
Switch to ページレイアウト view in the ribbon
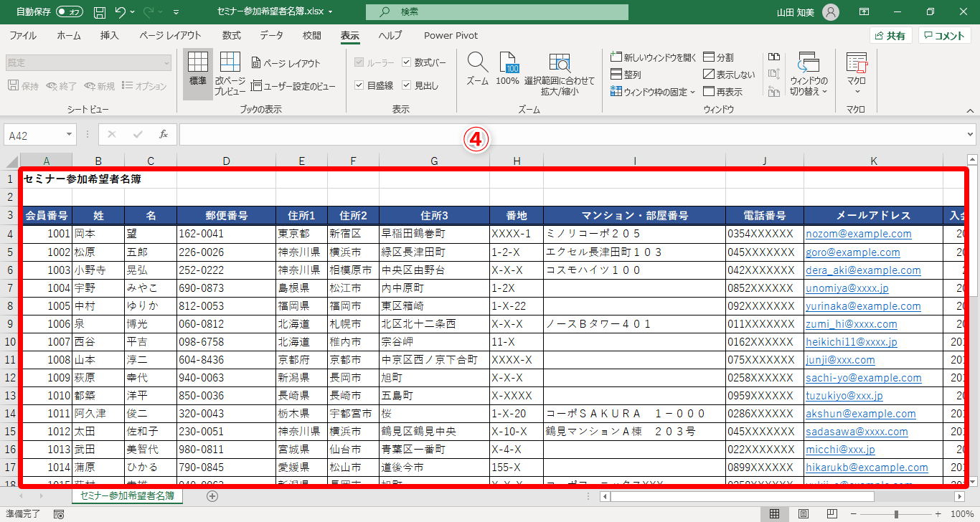[286, 63]
